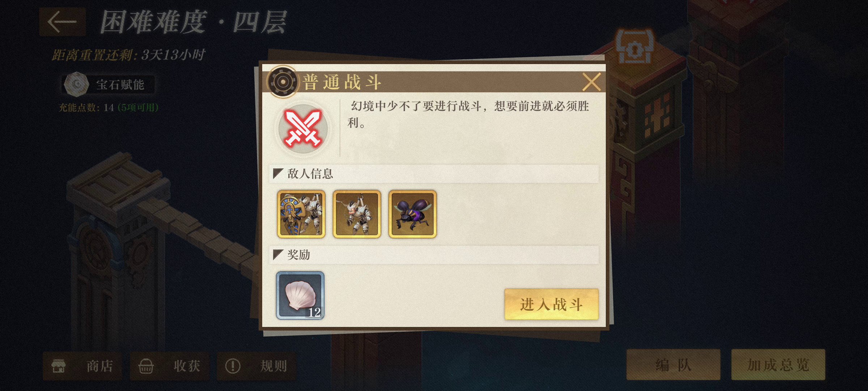Collapse the 敌人信息 section triangle
868x391 pixels.
point(278,174)
